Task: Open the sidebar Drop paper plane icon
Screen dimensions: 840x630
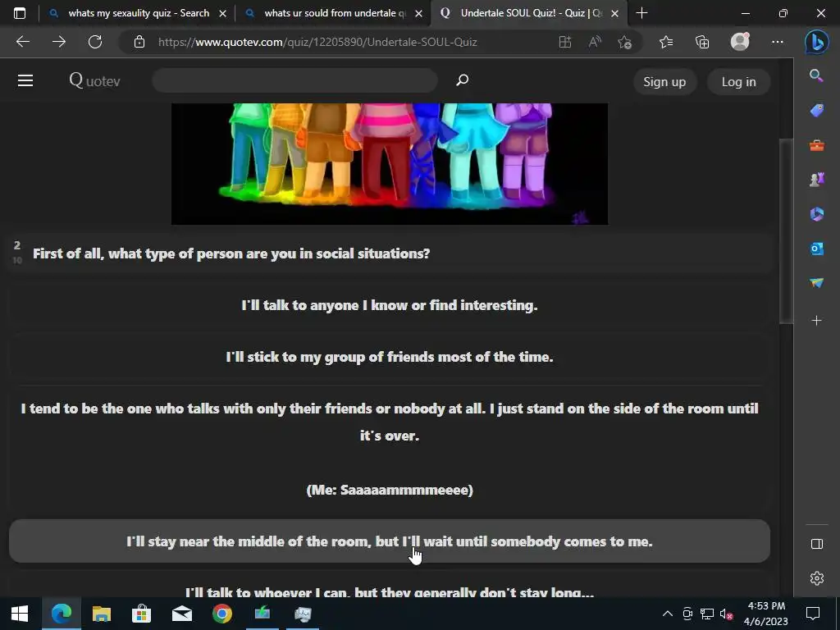Action: [816, 283]
